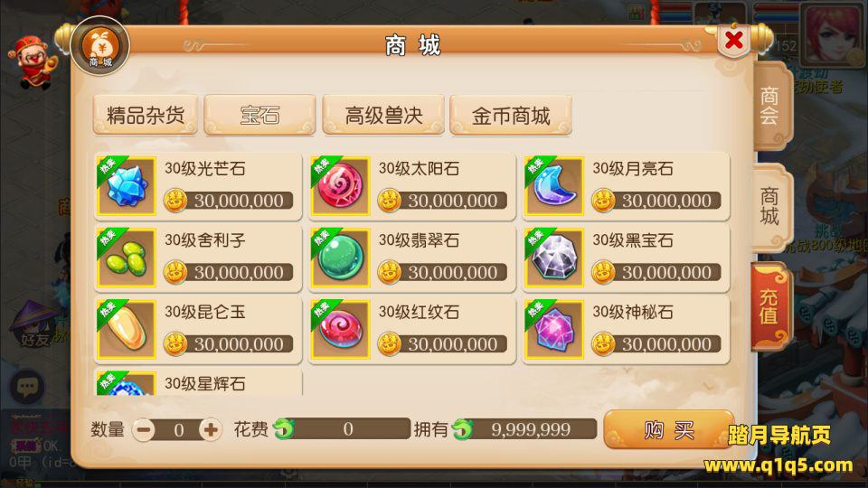Select the 30级神秘石 purple crystal icon
The image size is (868, 488).
554,330
